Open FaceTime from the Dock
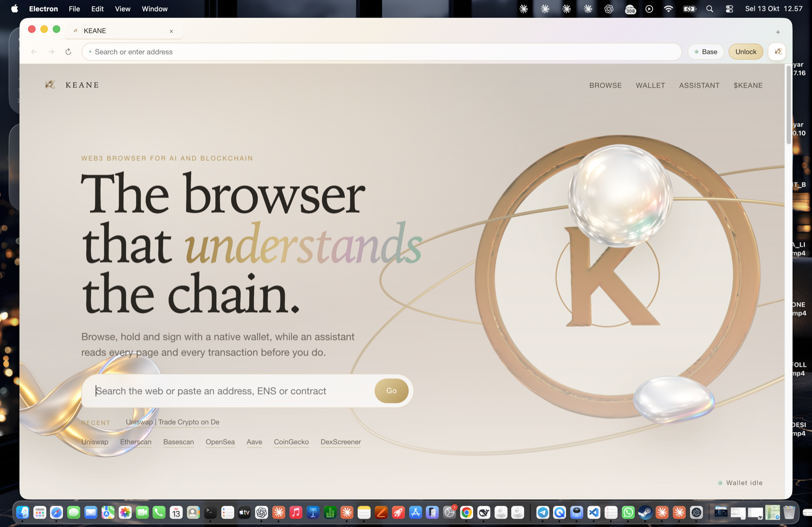The width and height of the screenshot is (812, 527). tap(142, 512)
